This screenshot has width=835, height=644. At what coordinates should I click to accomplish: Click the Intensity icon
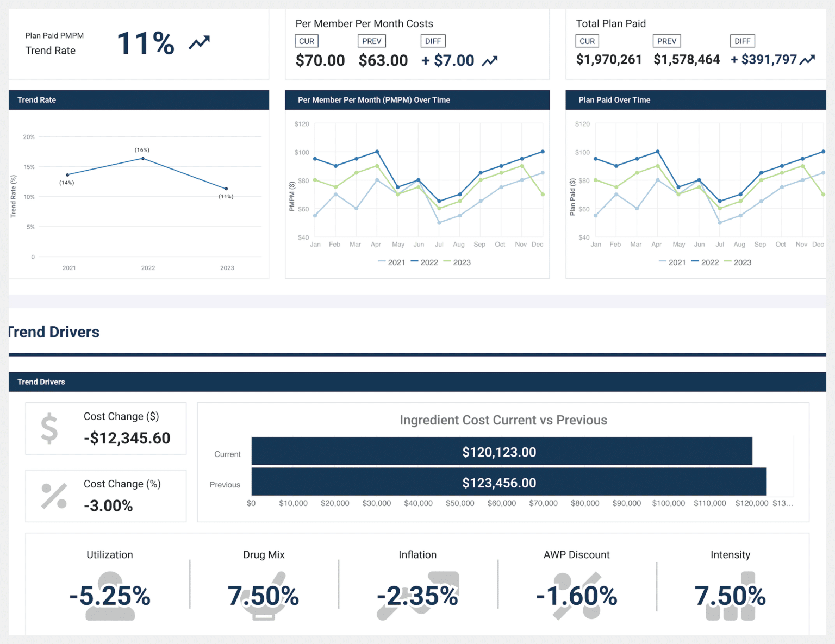pos(730,595)
